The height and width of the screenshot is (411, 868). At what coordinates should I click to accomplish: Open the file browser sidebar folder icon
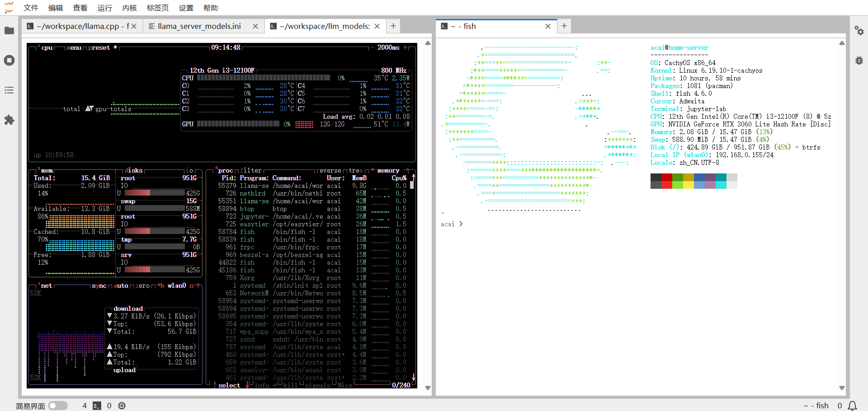[9, 31]
